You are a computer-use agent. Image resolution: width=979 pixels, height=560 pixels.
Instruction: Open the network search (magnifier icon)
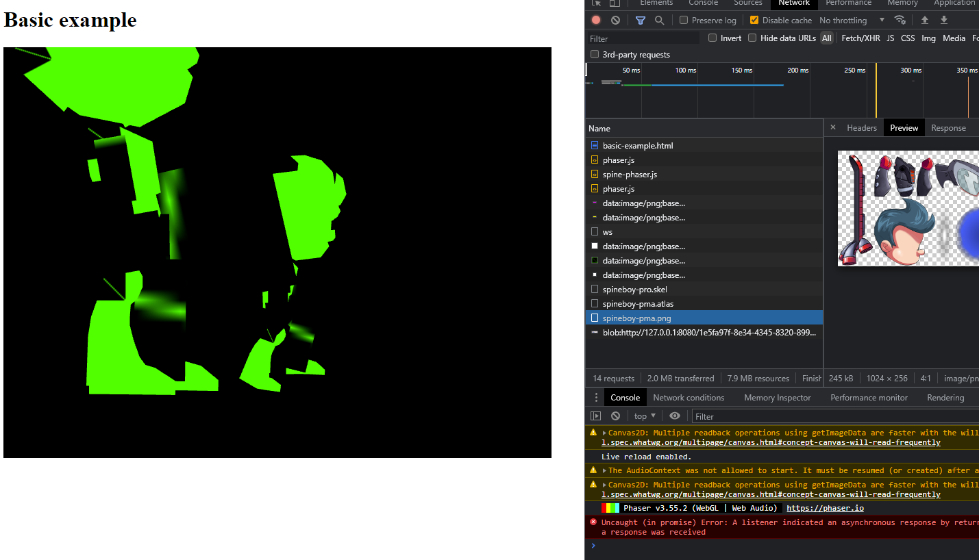658,20
